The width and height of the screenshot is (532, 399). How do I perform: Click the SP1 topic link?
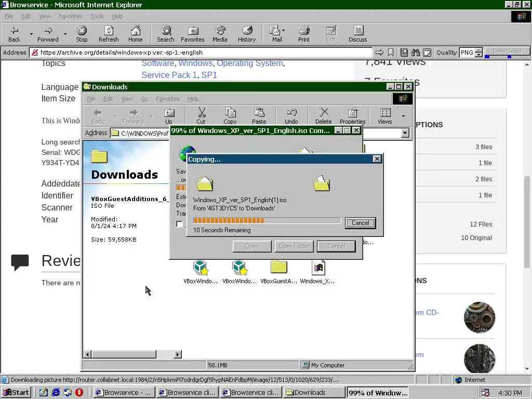[209, 75]
